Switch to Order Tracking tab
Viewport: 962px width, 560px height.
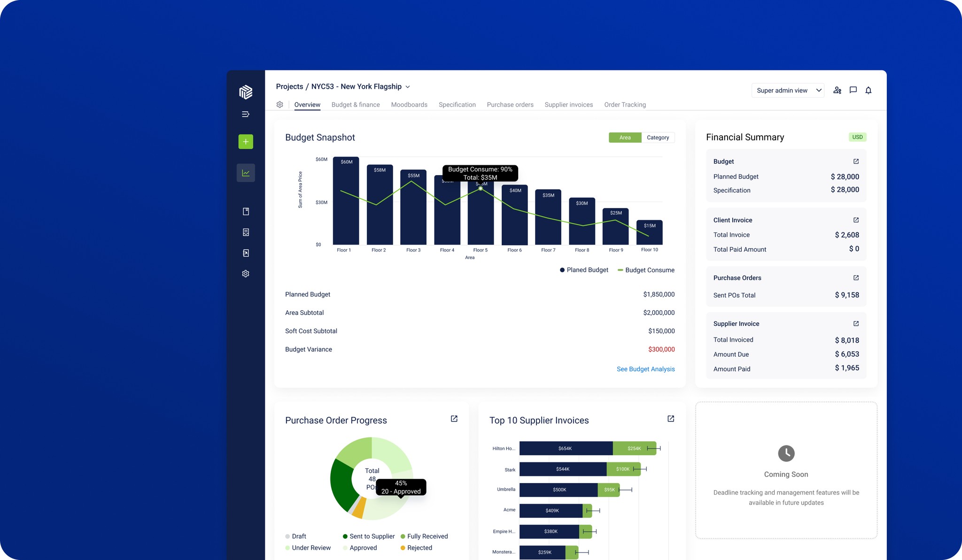tap(625, 105)
